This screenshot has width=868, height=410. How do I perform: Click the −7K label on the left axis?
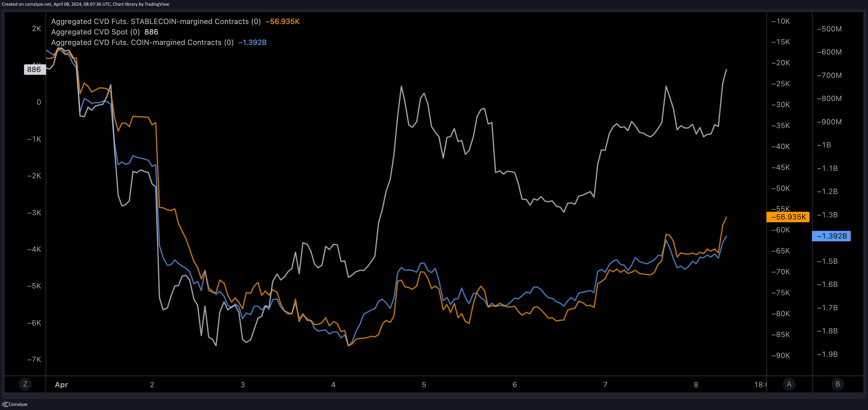(34, 360)
